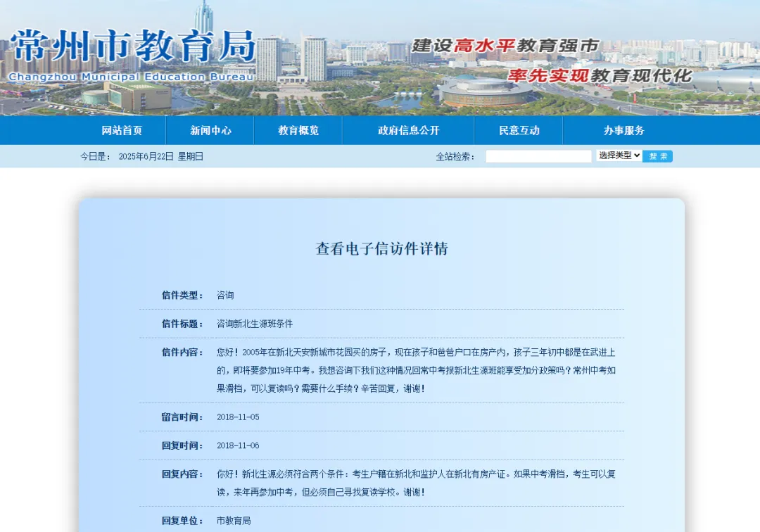Click the 信件内容 label

tap(182, 353)
